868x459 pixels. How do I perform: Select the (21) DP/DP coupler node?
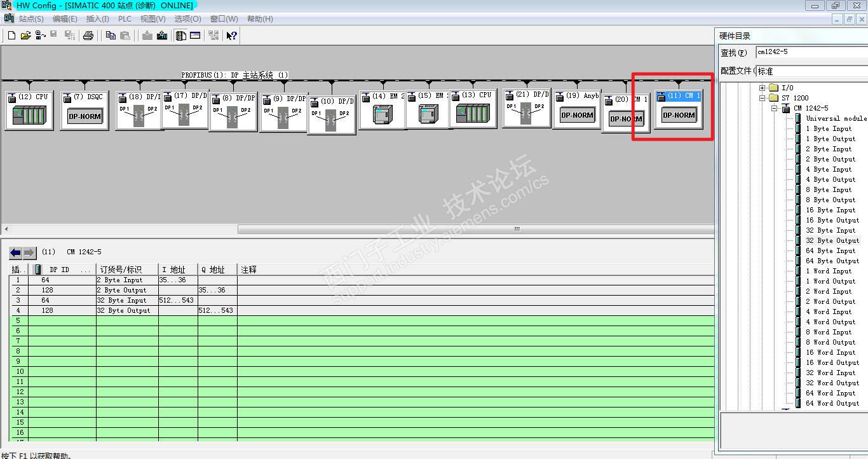click(526, 108)
